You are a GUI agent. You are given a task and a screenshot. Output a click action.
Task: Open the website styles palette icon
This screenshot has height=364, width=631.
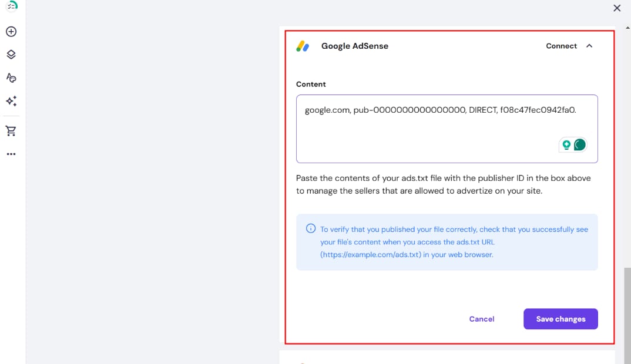tap(11, 77)
